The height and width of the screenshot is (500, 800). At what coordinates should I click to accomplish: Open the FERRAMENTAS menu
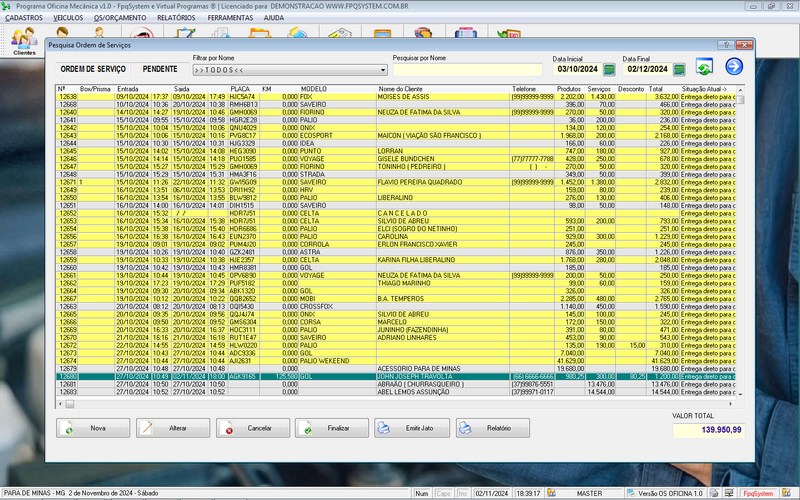coord(230,17)
